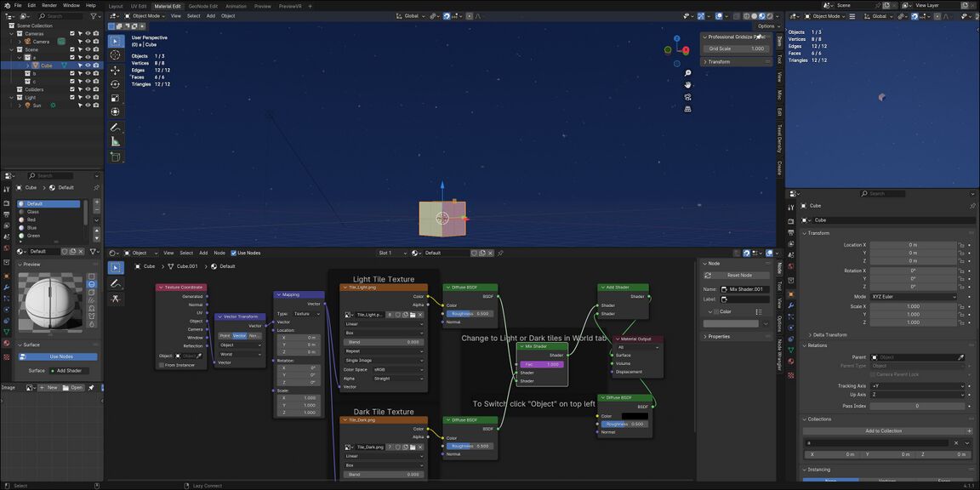The height and width of the screenshot is (490, 980).
Task: Select the shader editor type icon in its header
Action: pos(112,253)
